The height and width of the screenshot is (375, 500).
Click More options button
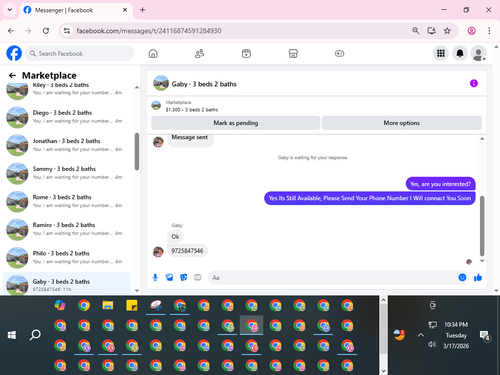coord(402,123)
